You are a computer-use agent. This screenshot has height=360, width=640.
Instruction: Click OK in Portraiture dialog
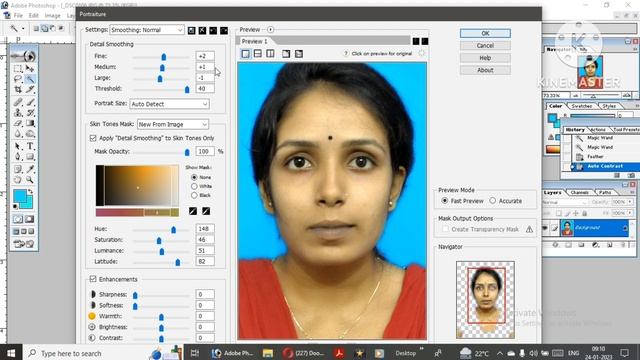click(485, 33)
